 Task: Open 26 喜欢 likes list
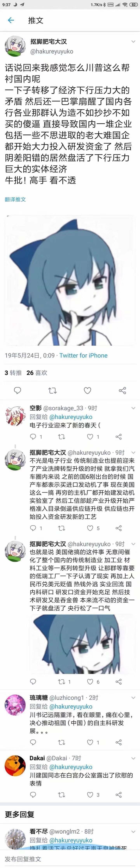pos(37,373)
